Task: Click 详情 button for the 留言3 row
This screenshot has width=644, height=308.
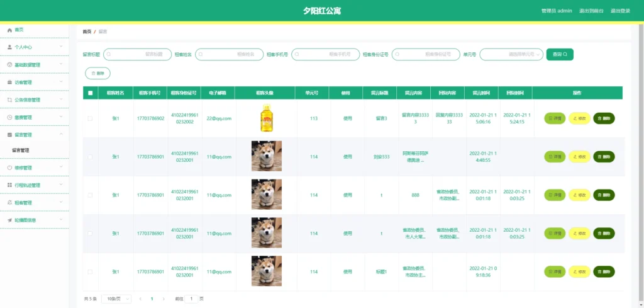Action: [555, 118]
